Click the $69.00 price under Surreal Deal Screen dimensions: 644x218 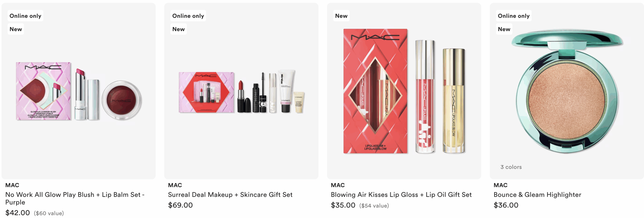point(180,205)
